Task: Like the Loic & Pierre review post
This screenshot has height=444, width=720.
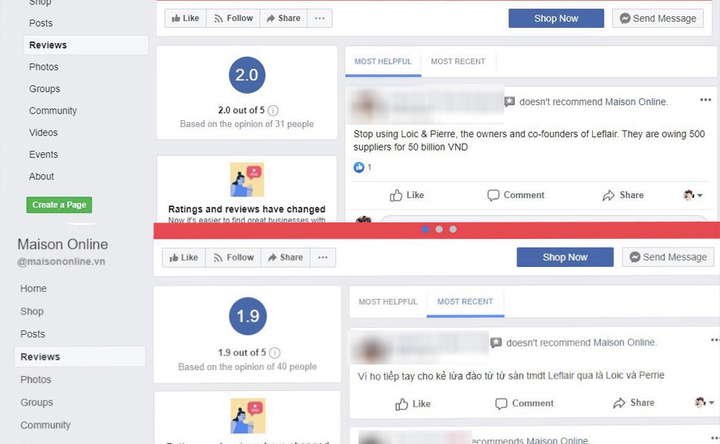Action: coord(407,195)
